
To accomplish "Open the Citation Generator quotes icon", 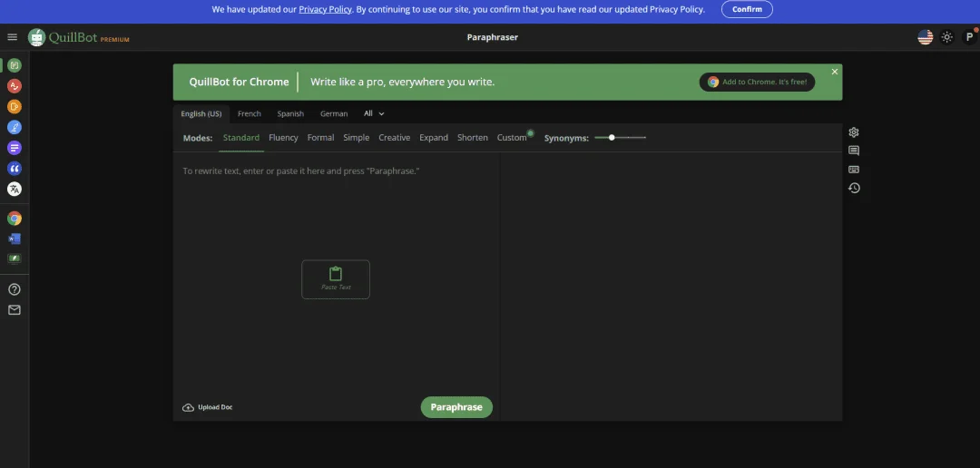I will (x=15, y=168).
